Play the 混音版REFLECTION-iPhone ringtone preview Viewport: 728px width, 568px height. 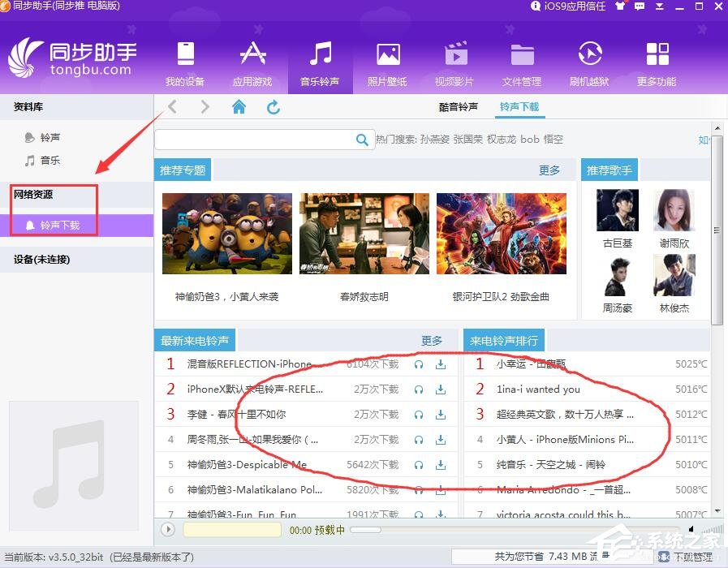click(418, 364)
